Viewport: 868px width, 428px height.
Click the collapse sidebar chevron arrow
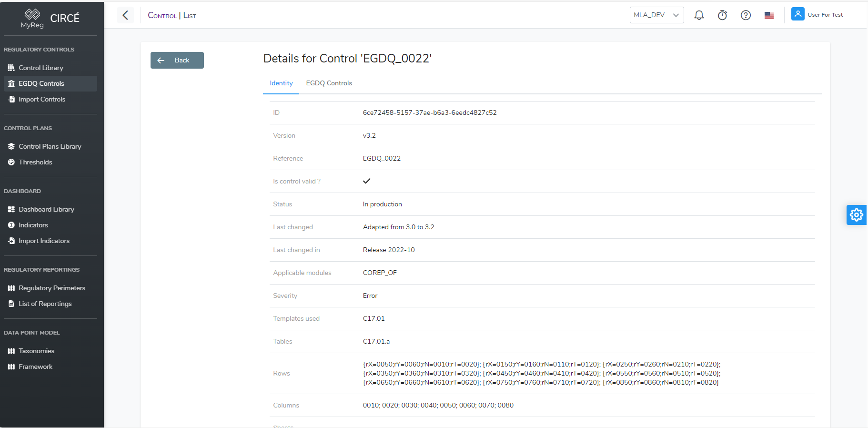[x=125, y=15]
